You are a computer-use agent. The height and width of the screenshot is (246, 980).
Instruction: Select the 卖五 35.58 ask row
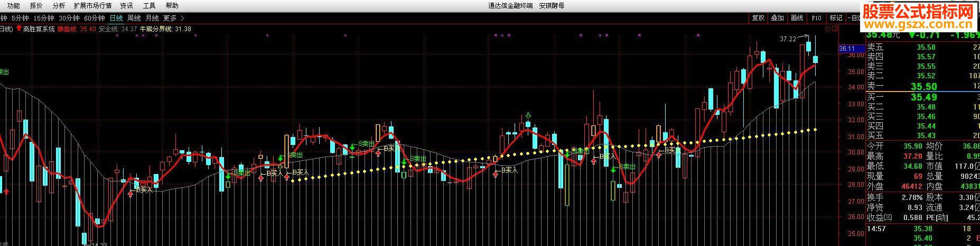(923, 48)
